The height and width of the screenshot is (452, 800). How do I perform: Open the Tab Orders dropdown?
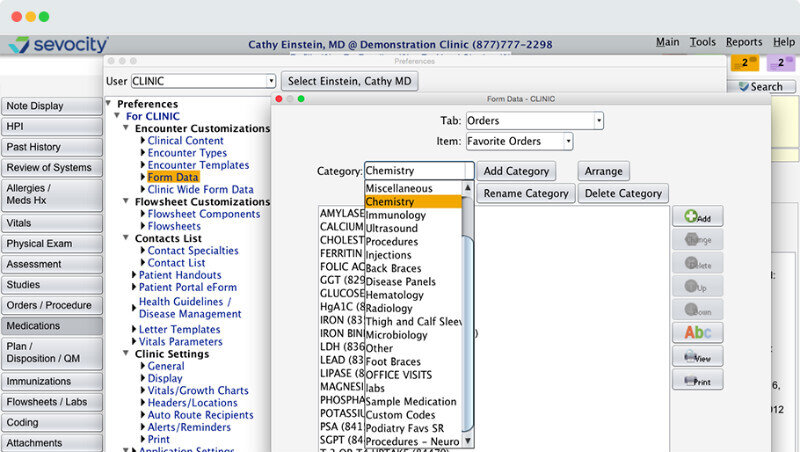pos(598,121)
